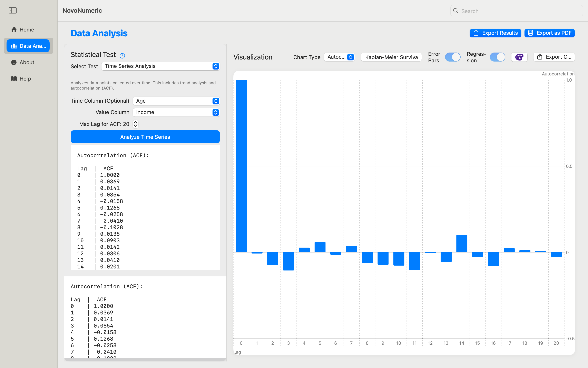588x368 pixels.
Task: Select Data Analysis sidebar item
Action: 28,46
